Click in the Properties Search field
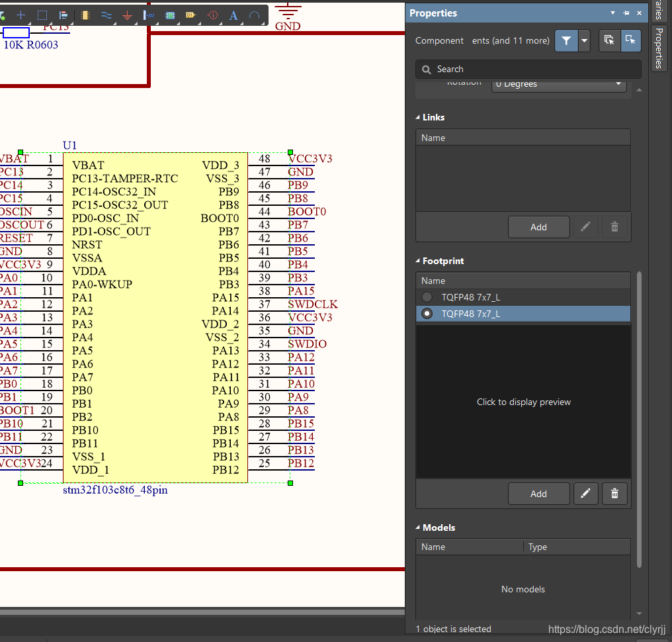672x642 pixels. click(529, 69)
